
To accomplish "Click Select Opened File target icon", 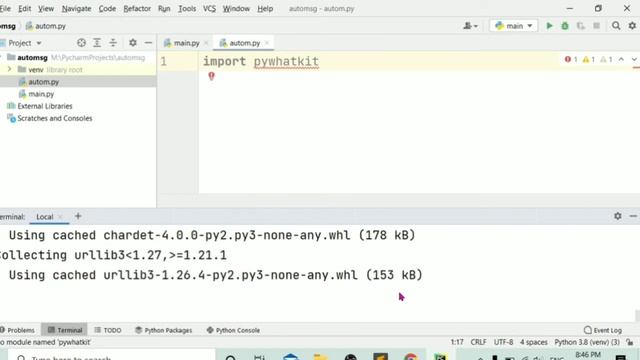I will 81,42.
